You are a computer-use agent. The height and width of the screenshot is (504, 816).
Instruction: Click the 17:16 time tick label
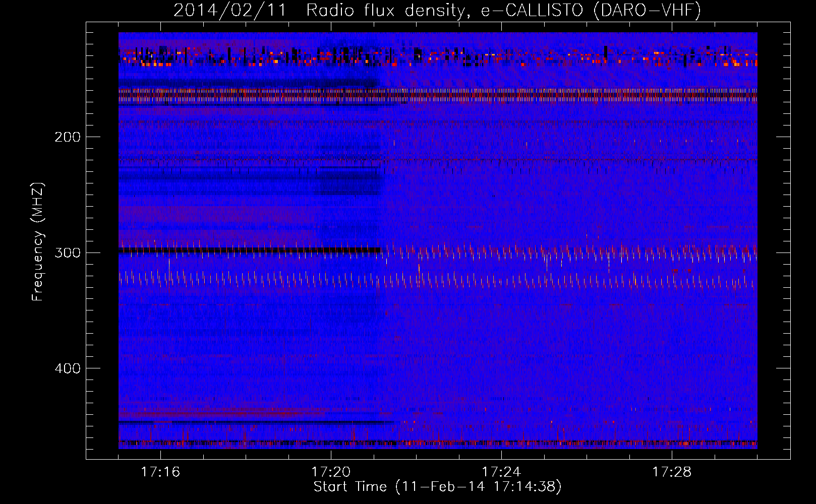[160, 472]
